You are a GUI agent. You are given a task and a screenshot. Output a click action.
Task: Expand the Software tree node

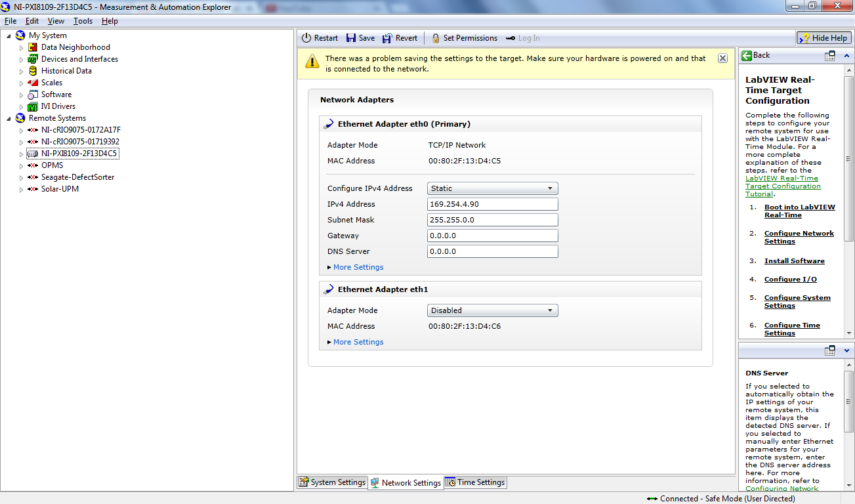(x=21, y=94)
